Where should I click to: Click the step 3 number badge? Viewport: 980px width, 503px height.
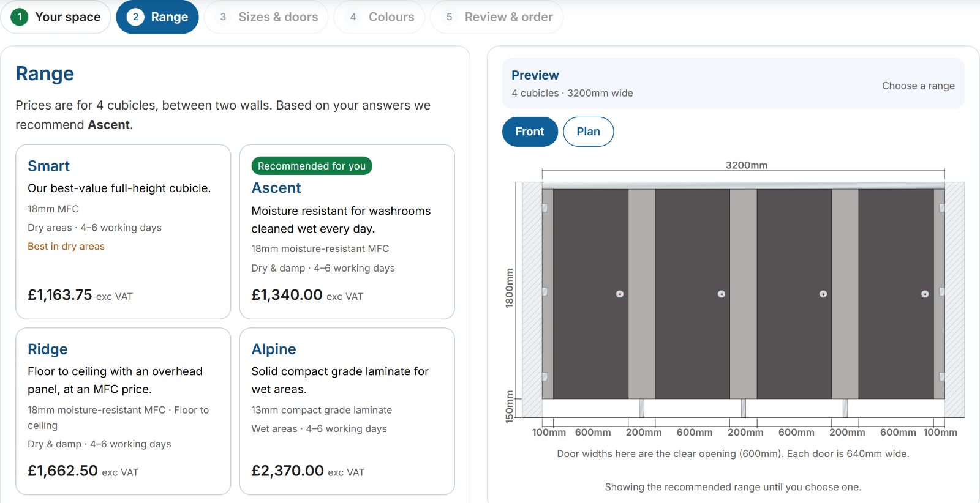(x=223, y=17)
